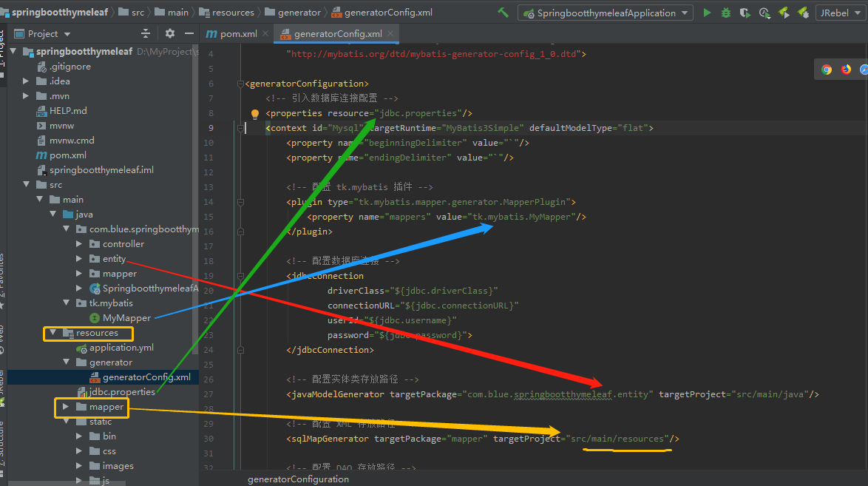Open the JRebel dropdown

[841, 13]
